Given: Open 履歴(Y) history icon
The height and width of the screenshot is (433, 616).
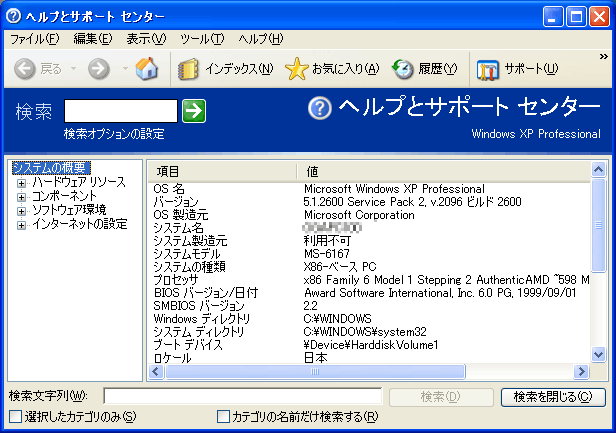Looking at the screenshot, I should (403, 69).
